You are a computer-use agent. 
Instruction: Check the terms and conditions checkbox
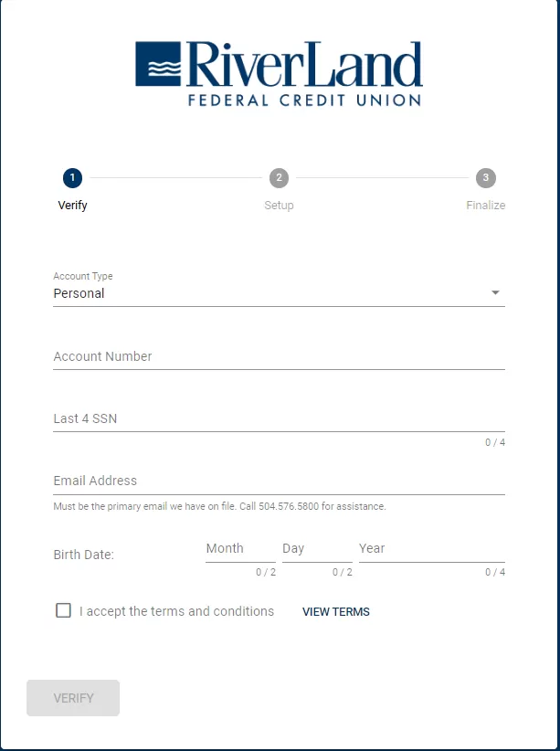pos(62,610)
